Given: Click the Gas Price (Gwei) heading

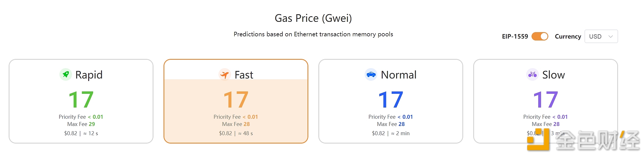Looking at the screenshot, I should coord(313,18).
